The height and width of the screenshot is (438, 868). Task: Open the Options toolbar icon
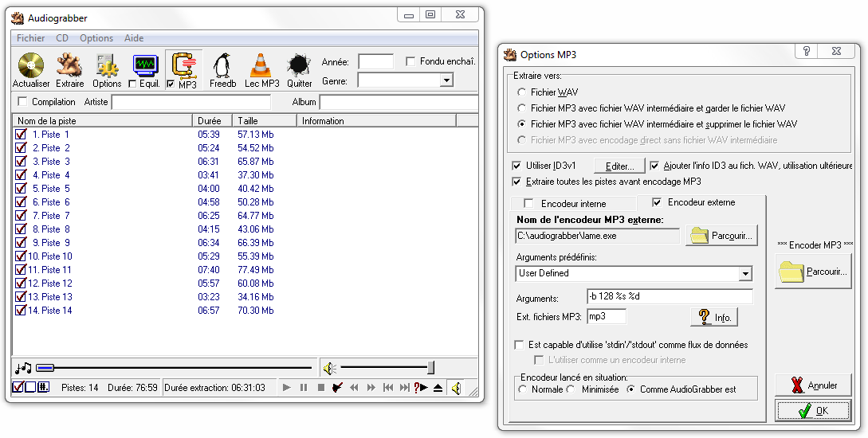(107, 65)
